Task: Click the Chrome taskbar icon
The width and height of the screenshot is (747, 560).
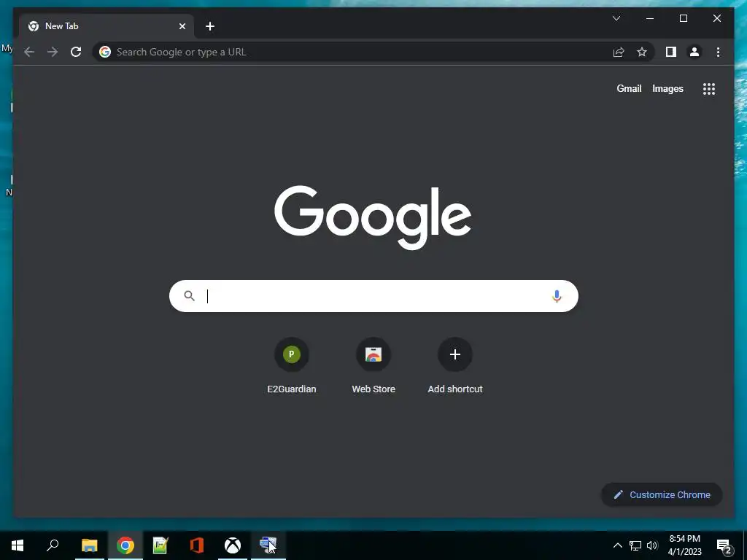Action: point(125,545)
